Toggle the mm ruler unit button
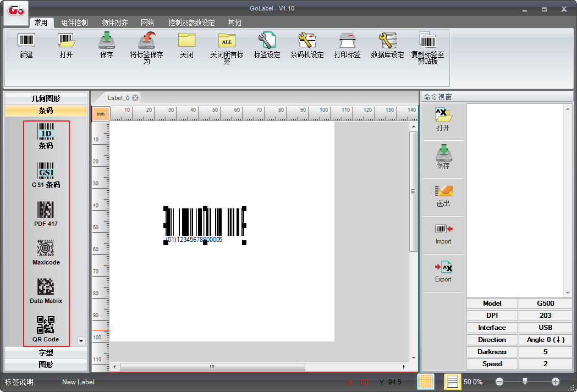The image size is (577, 392). (101, 114)
